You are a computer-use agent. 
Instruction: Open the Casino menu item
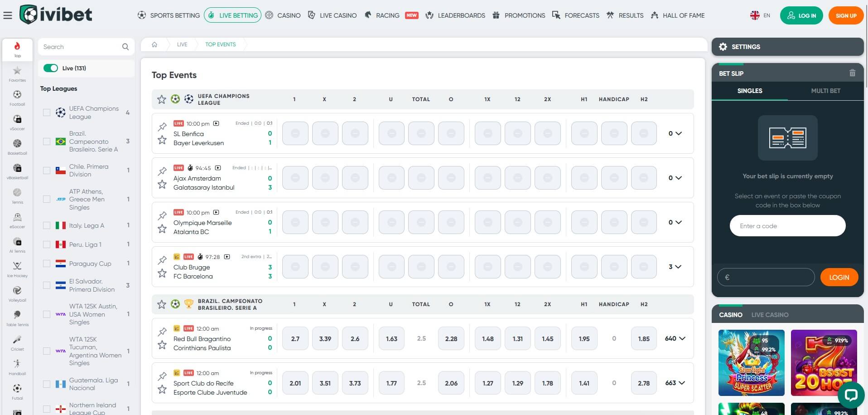coord(283,15)
